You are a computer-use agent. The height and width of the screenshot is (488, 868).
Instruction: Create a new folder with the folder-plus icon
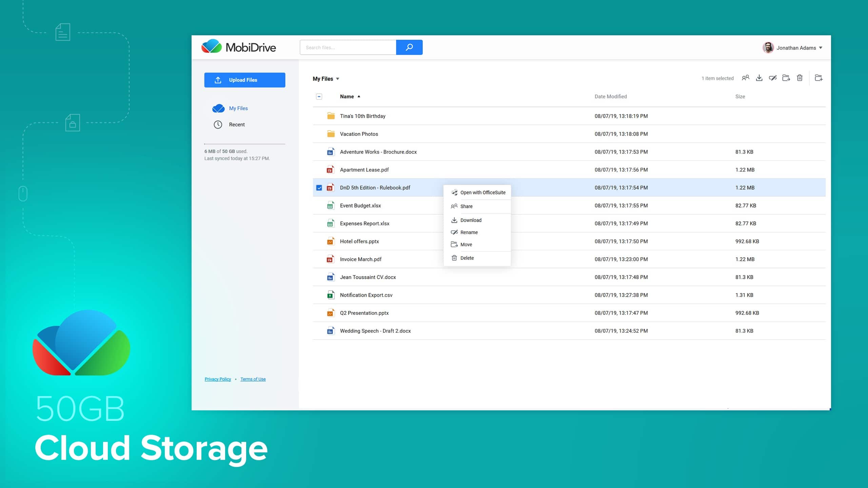tap(819, 78)
